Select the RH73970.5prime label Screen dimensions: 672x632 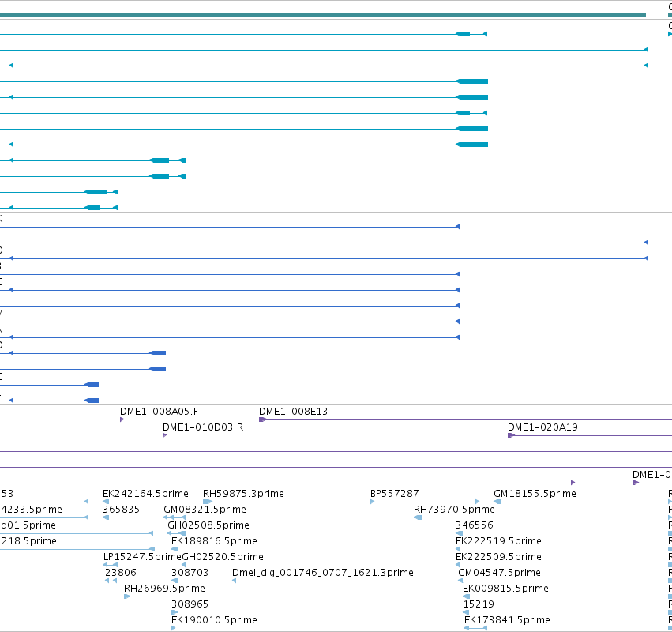(454, 510)
